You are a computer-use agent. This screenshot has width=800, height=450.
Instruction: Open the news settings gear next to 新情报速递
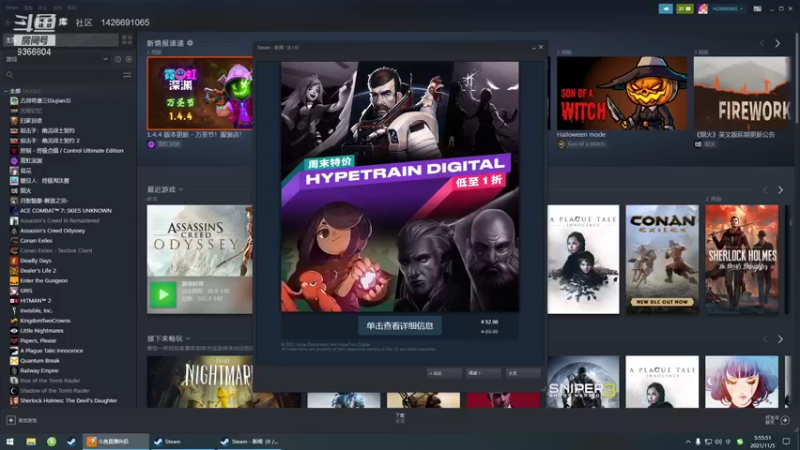[190, 43]
